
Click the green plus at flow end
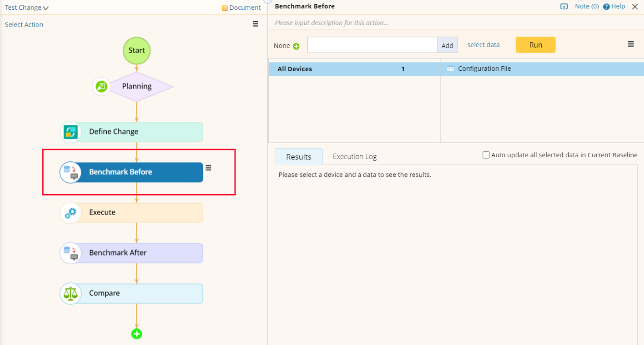137,334
